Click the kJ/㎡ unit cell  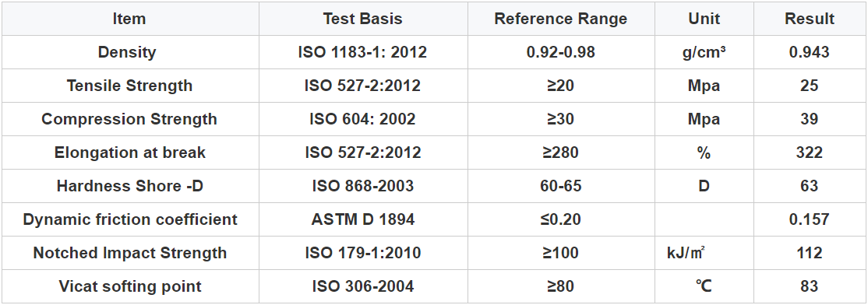[x=704, y=253]
